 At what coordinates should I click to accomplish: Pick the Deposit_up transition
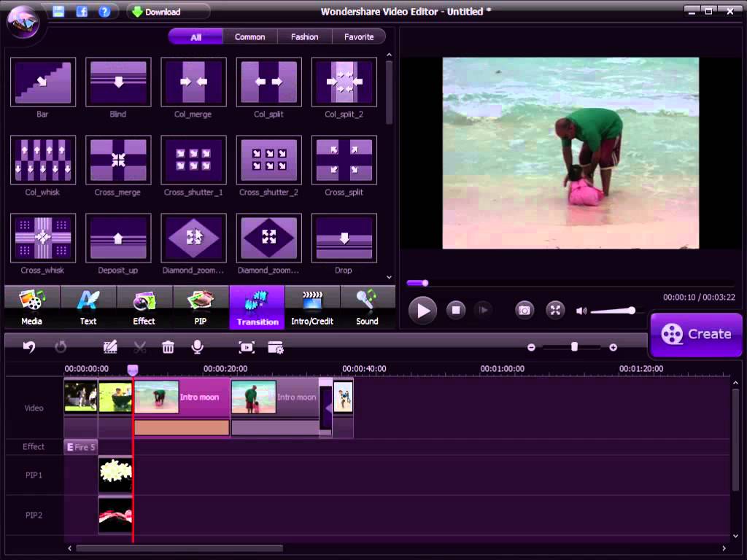tap(118, 238)
